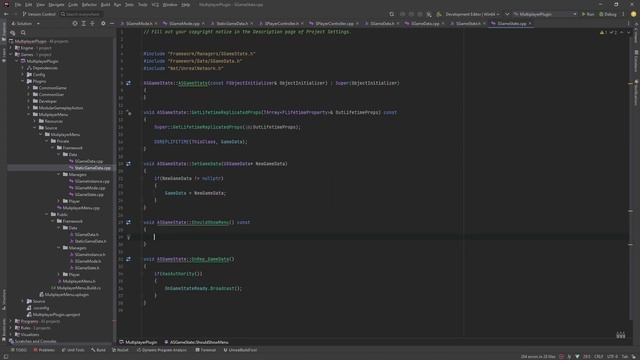Switch to StaticGameData.h tab
The height and width of the screenshot is (360, 640).
tap(231, 24)
